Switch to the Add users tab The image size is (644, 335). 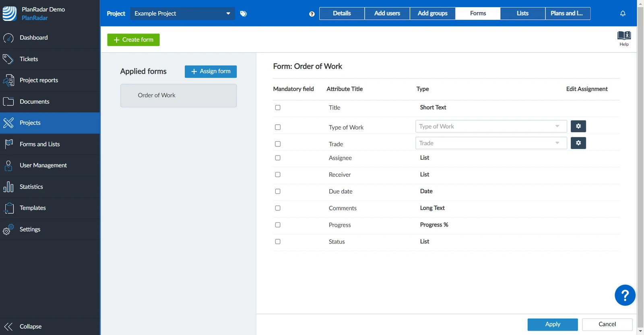click(x=387, y=13)
